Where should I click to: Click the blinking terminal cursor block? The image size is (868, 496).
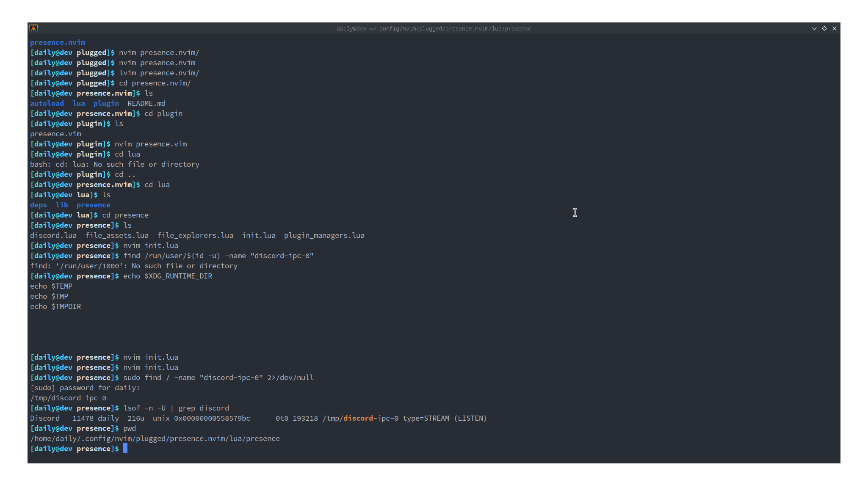coord(125,449)
